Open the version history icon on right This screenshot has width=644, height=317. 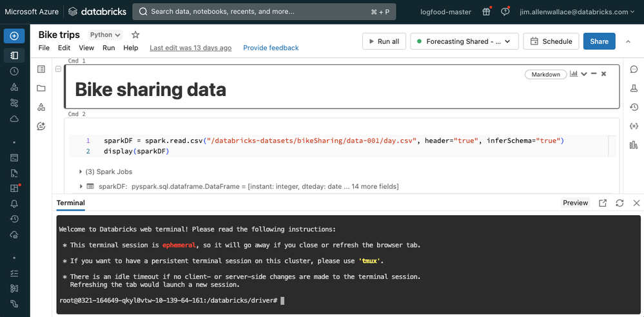coord(633,107)
